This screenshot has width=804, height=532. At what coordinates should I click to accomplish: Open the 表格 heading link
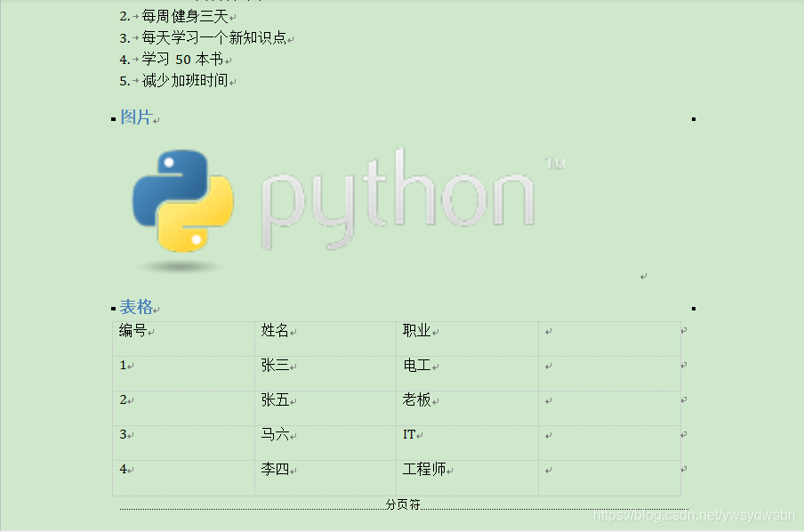click(135, 306)
